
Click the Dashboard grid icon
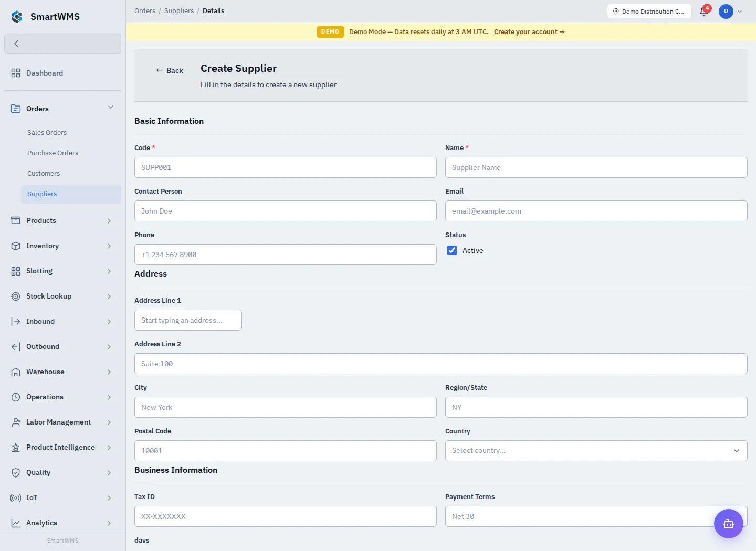click(x=16, y=73)
